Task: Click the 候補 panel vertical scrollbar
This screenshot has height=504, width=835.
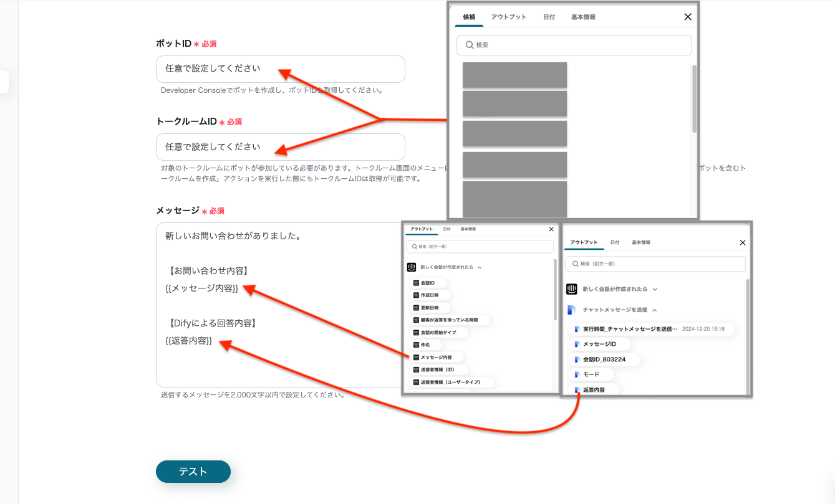Action: point(694,98)
